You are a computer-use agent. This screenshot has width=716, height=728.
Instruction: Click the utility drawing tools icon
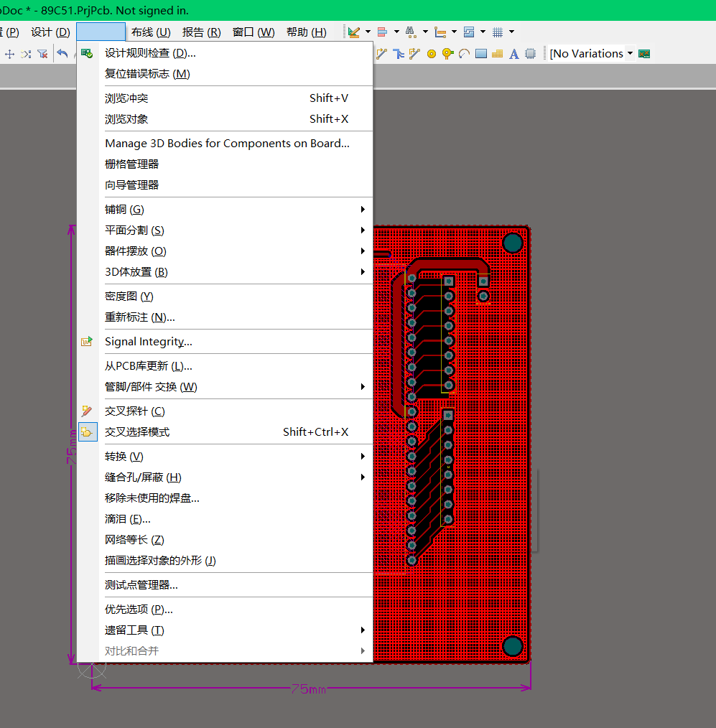pos(354,32)
